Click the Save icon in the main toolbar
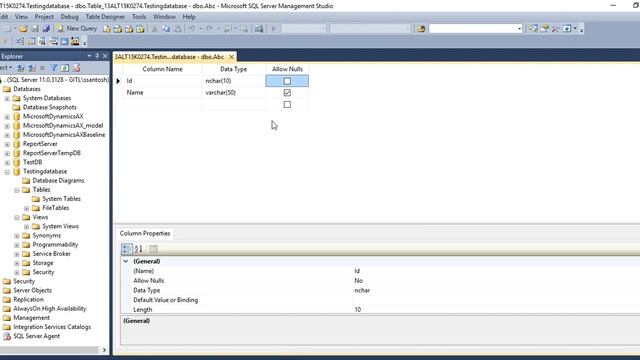Viewport: 640px width, 360px height. point(35,29)
